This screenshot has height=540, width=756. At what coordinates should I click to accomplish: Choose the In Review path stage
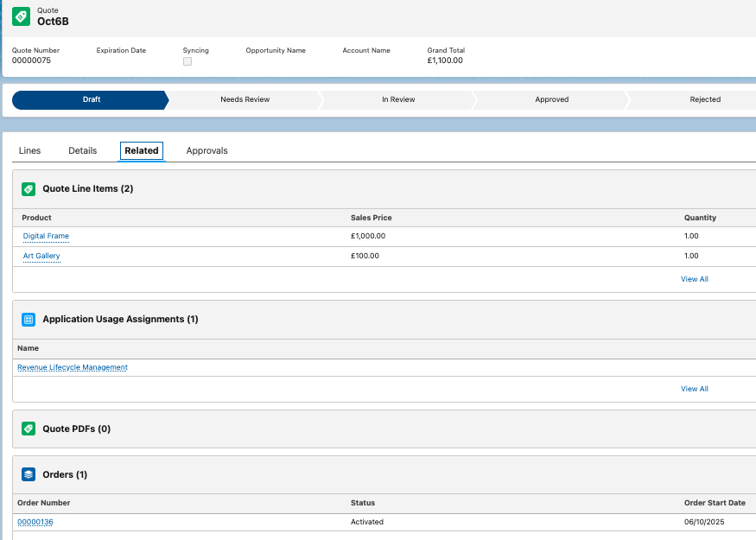point(398,99)
